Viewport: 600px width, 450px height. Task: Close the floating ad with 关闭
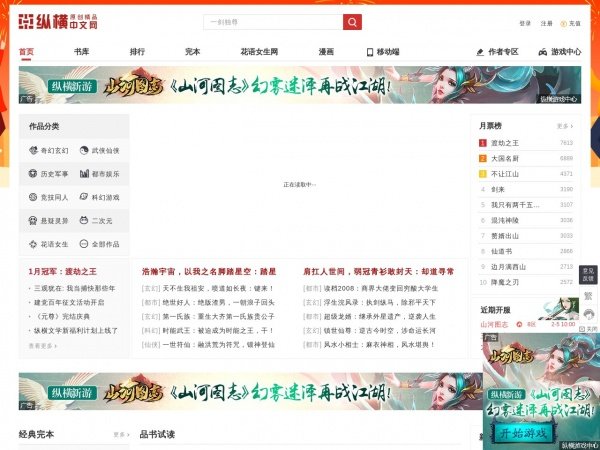click(x=588, y=329)
